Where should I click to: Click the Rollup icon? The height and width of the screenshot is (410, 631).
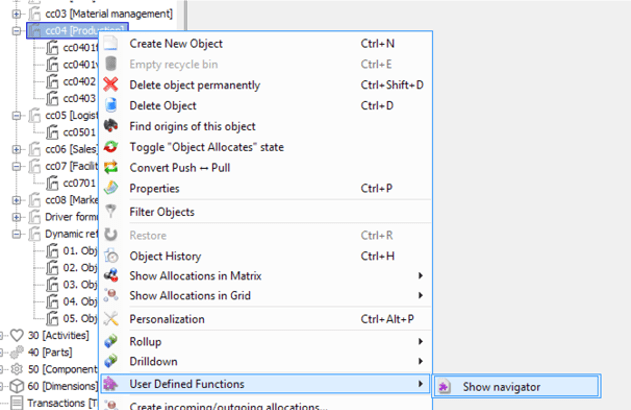pos(111,341)
